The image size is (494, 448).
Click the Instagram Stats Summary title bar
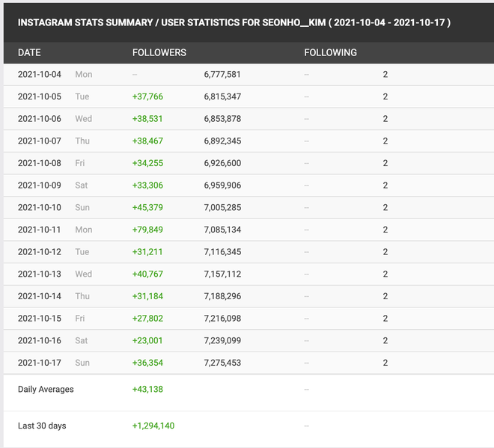point(234,22)
